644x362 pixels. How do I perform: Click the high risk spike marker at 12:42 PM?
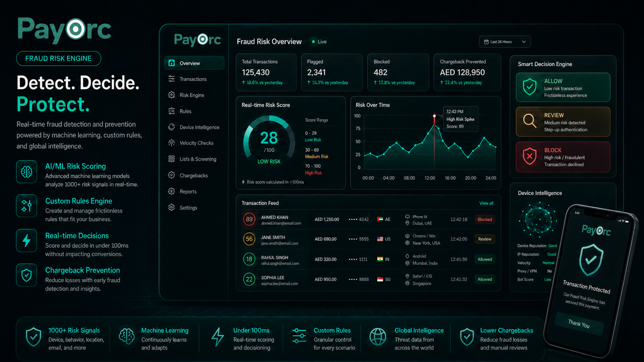pos(434,116)
